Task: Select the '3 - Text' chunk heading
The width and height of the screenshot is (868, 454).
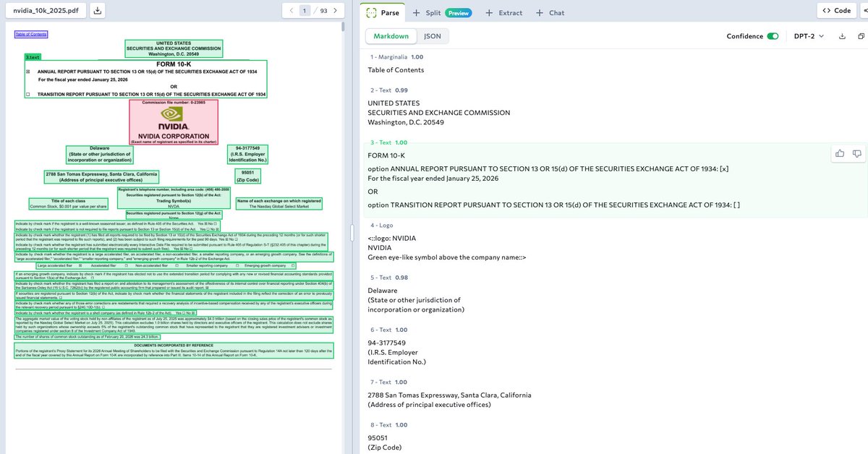Action: tap(388, 143)
